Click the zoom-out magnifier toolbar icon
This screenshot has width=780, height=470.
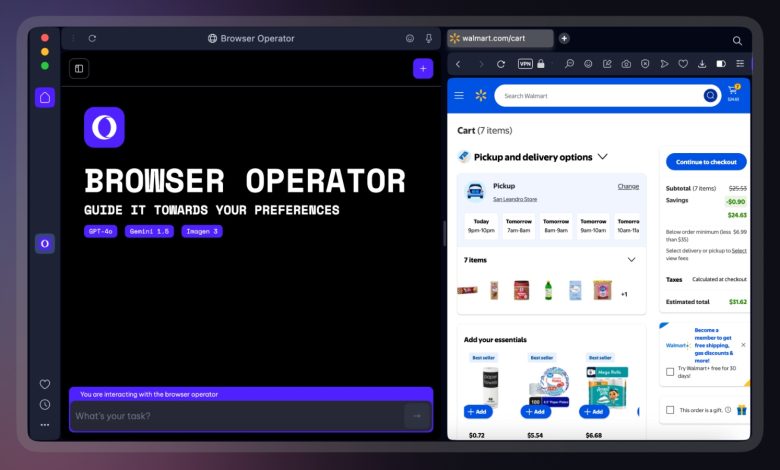[569, 64]
